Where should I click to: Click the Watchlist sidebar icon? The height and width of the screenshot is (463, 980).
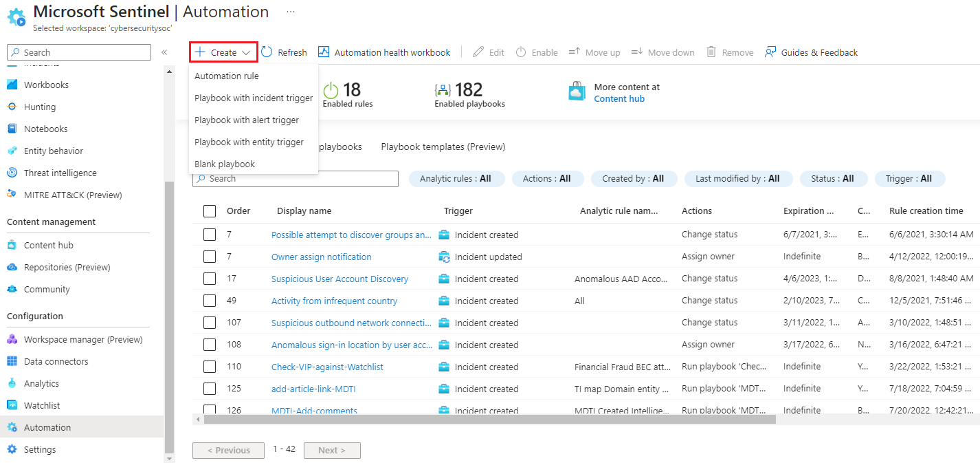click(x=12, y=405)
